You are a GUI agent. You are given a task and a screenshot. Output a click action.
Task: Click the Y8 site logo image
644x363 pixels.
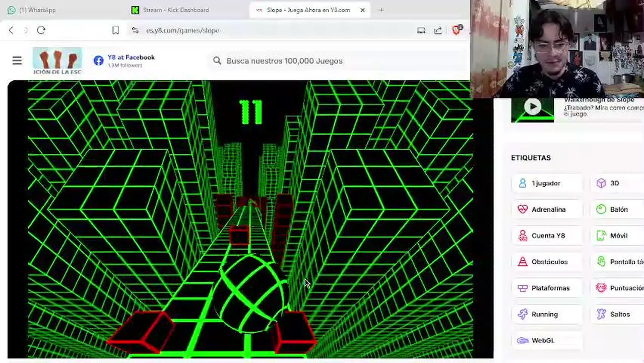(x=57, y=61)
